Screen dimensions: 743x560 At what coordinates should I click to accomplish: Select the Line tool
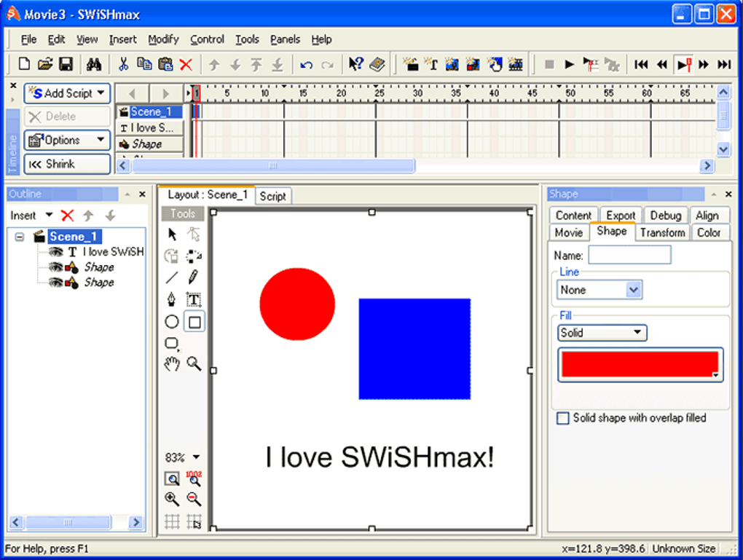[x=172, y=277]
